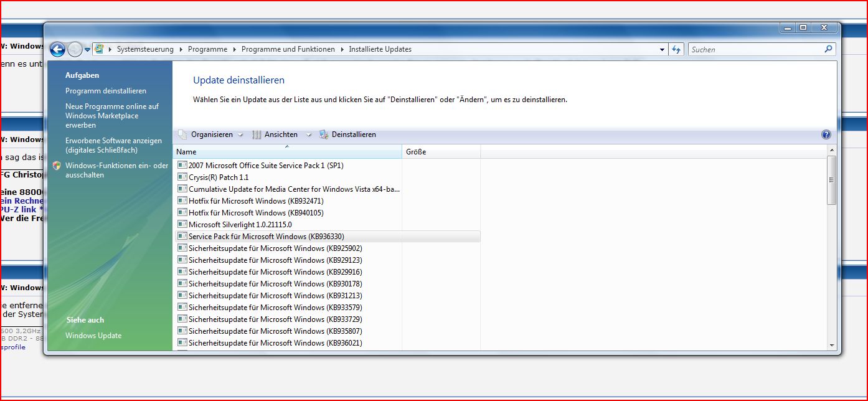
Task: Sort list by Name column header
Action: (288, 152)
